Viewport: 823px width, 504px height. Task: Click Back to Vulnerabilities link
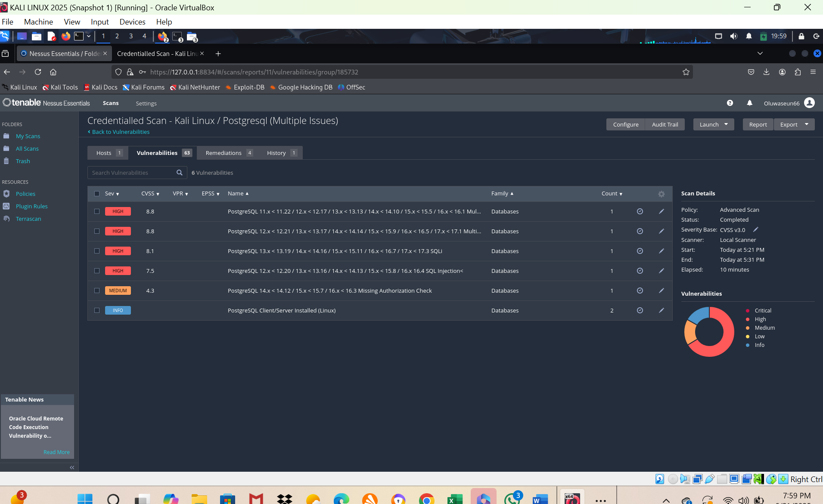click(x=119, y=132)
